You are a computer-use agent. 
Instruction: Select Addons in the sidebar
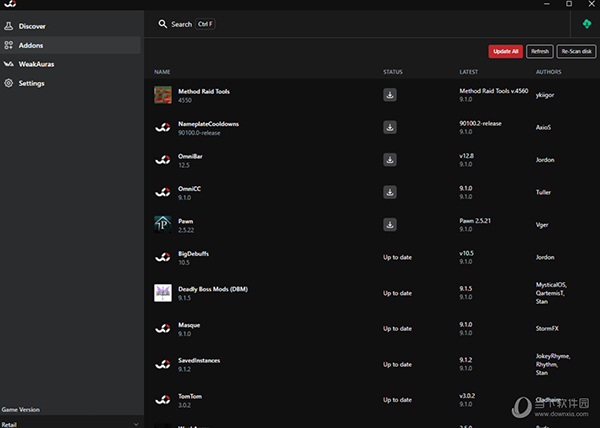(70, 45)
